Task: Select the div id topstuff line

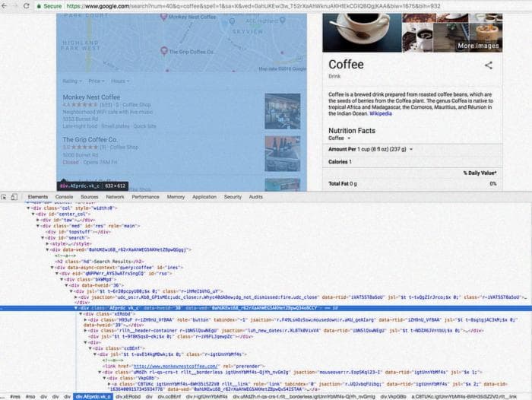Action: [x=80, y=232]
